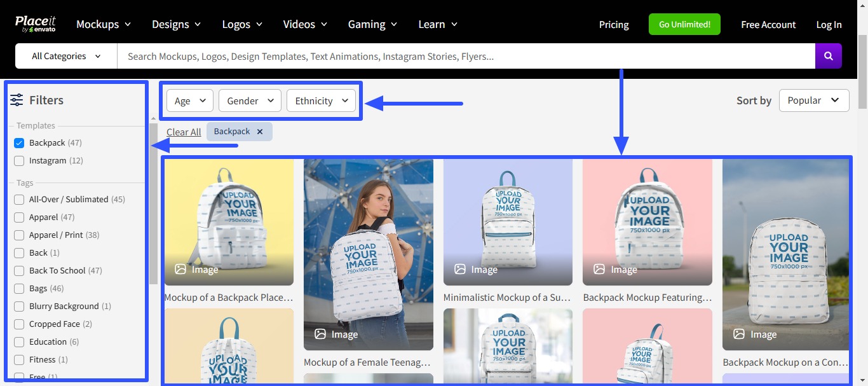Click the Clear All link
The width and height of the screenshot is (868, 386).
183,132
